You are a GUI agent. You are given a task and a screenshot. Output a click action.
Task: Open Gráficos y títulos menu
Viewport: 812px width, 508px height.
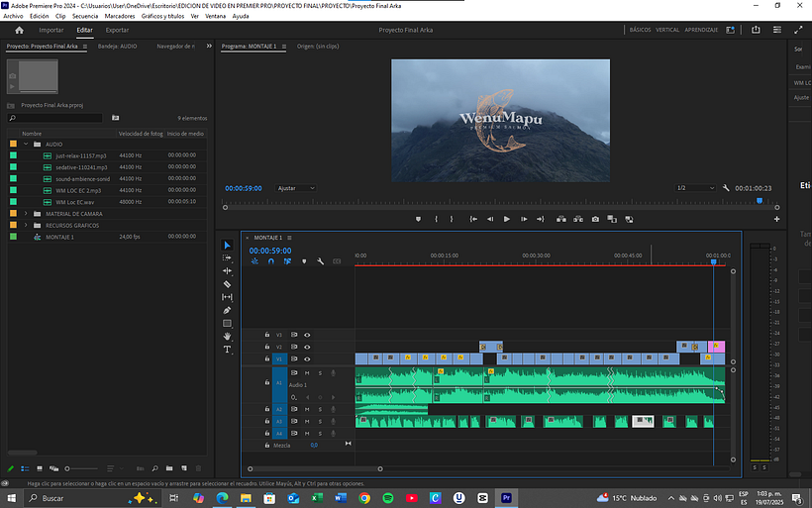click(x=162, y=16)
